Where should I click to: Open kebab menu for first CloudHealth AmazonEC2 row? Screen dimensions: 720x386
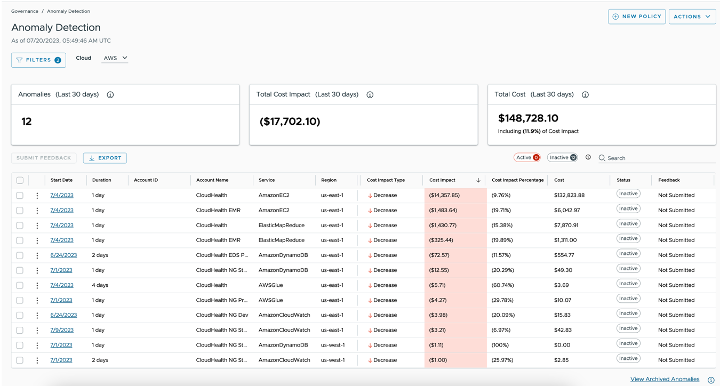tap(37, 196)
